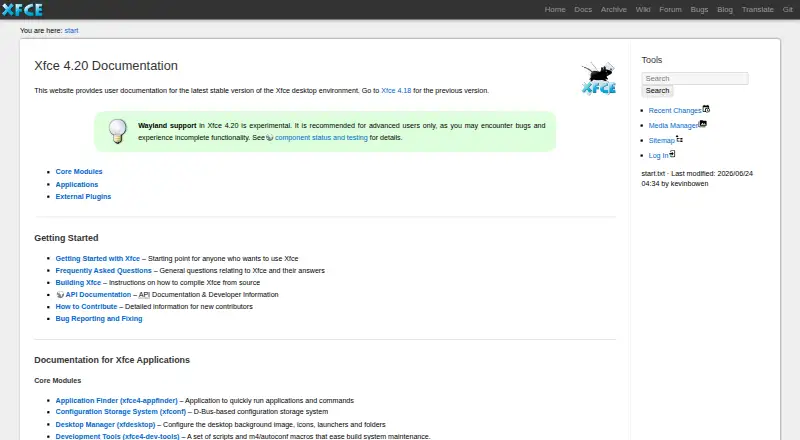The image size is (800, 440).
Task: Jump to Applications link
Action: [77, 184]
